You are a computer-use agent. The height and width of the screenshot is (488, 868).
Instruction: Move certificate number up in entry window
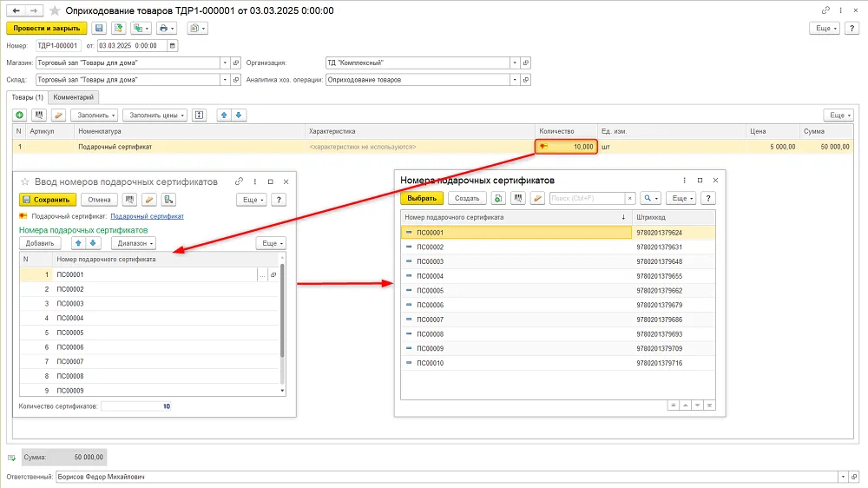coord(78,243)
